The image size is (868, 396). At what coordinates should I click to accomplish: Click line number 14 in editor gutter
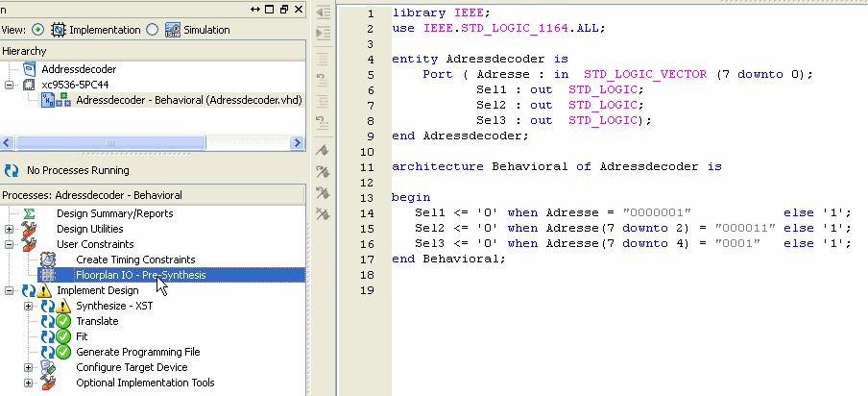pyautogui.click(x=367, y=212)
